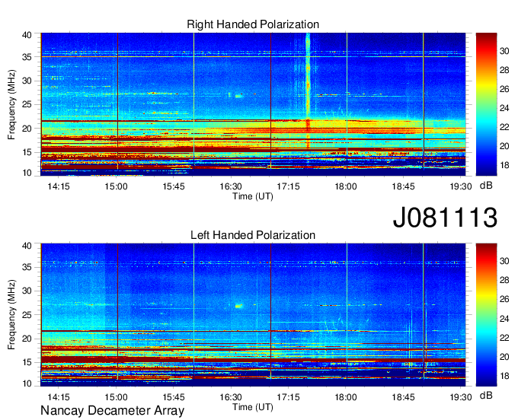Viewport: 518px width, 420px height.
Task: Click the 40 MHz tick of Left Handed plot
Action: 27,246
